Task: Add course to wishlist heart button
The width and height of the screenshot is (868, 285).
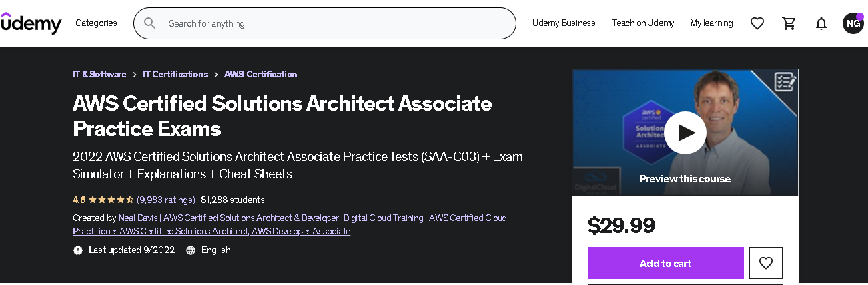Action: click(x=765, y=263)
